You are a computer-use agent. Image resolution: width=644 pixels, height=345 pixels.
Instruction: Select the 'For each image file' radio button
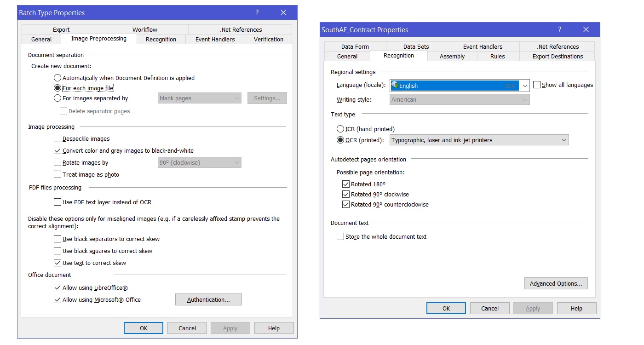tap(57, 88)
